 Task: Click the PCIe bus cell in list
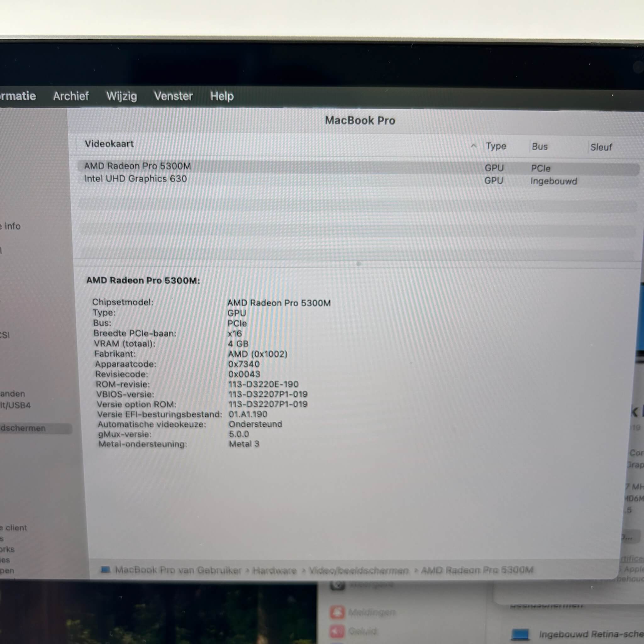(540, 168)
